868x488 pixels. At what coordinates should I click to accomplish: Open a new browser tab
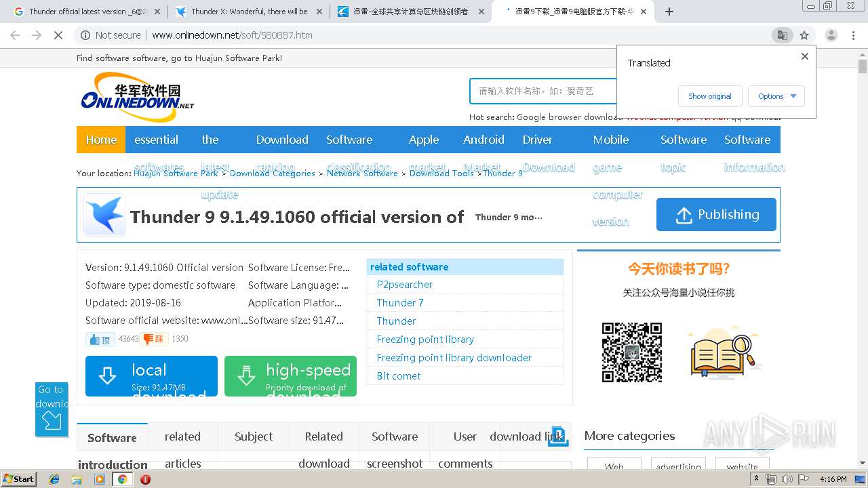[669, 12]
